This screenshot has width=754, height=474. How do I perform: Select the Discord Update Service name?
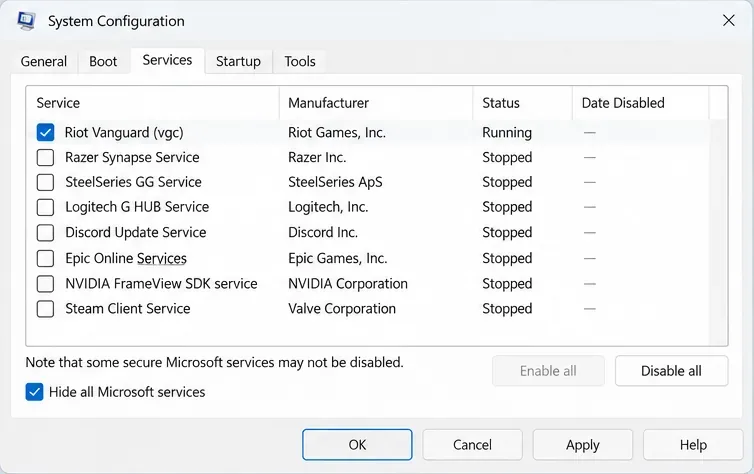(136, 233)
